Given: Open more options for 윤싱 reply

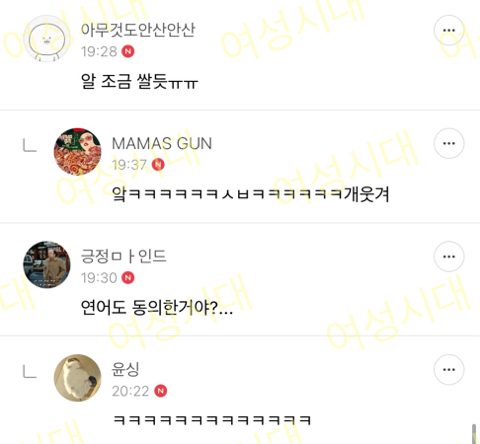Looking at the screenshot, I should [x=449, y=369].
